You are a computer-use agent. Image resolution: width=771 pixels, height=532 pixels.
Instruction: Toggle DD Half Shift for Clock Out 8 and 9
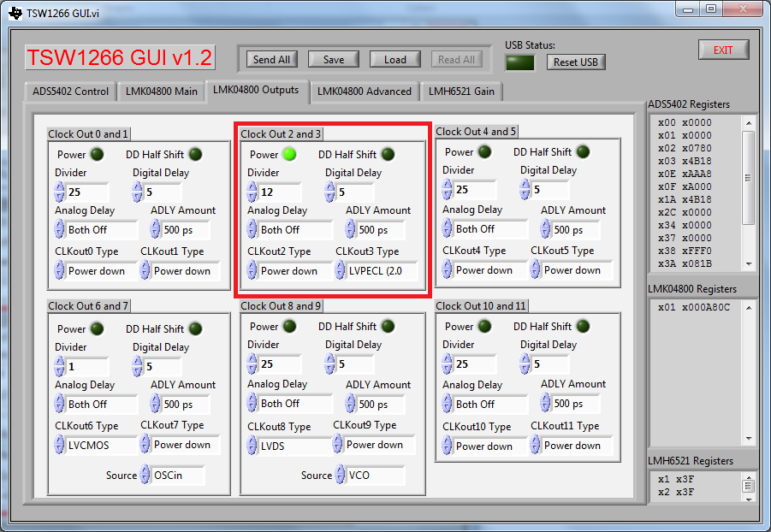click(x=388, y=326)
